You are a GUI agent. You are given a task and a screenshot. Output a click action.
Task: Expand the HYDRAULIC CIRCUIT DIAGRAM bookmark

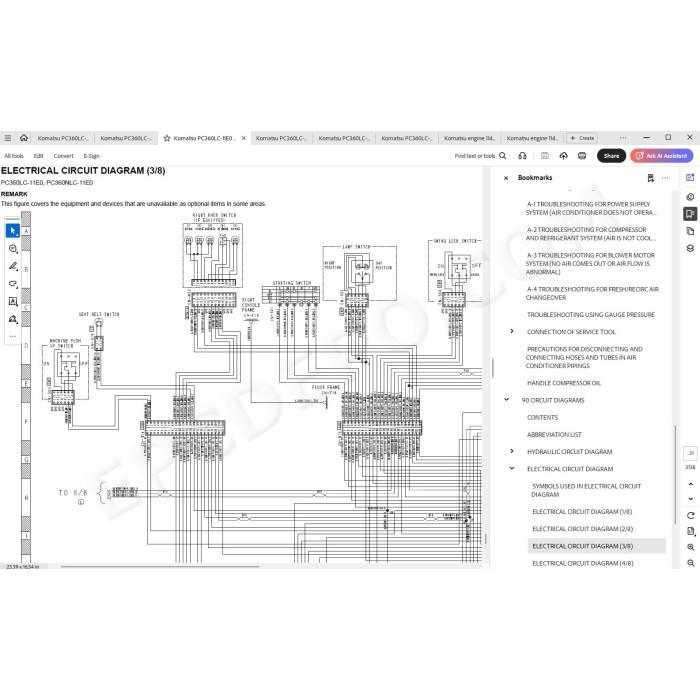point(512,451)
